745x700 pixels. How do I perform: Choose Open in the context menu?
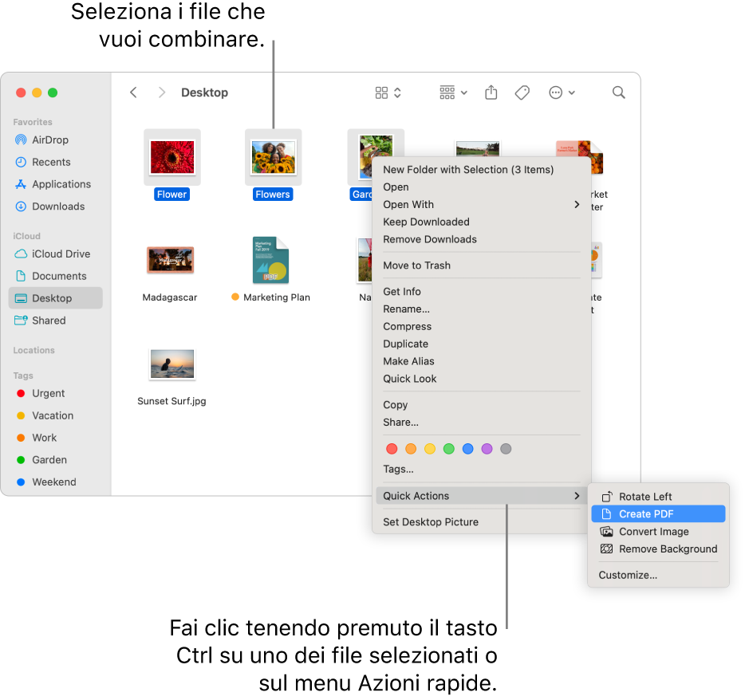tap(481, 187)
